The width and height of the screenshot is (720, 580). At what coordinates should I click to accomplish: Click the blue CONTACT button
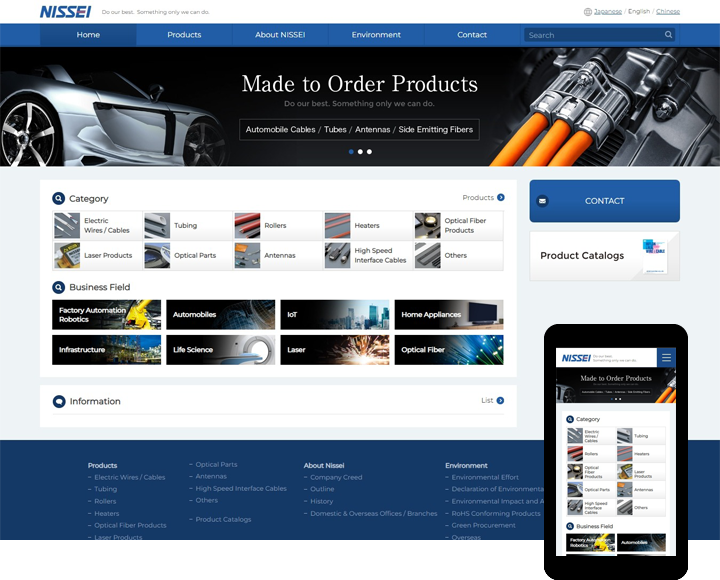[604, 201]
